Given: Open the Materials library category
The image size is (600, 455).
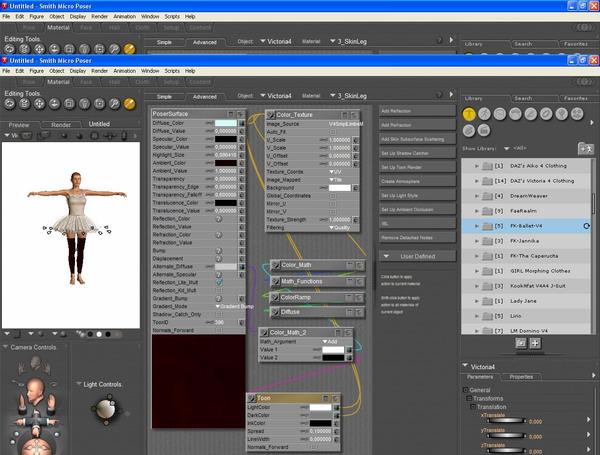Looking at the screenshot, I should [469, 130].
